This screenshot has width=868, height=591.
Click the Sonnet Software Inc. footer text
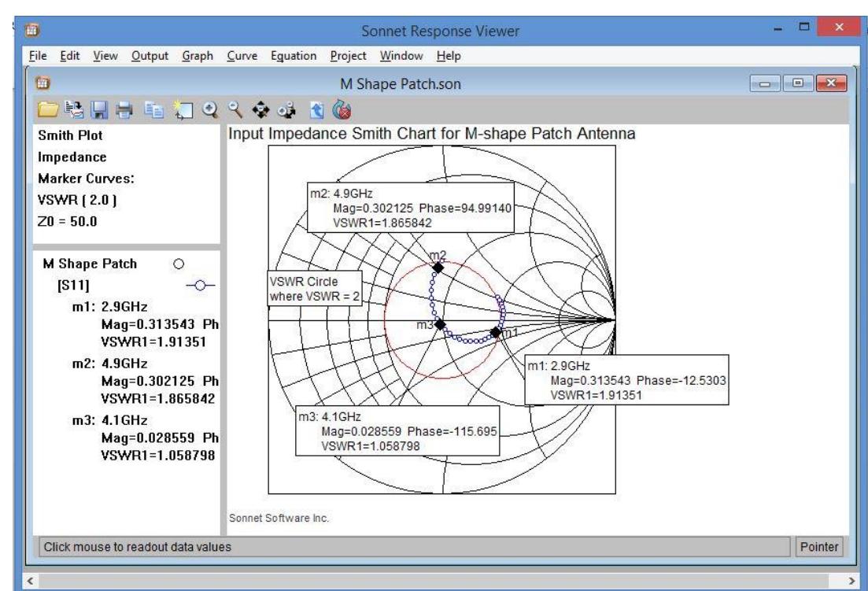(x=279, y=518)
